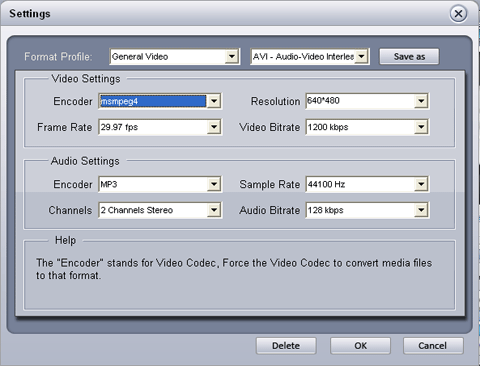
Task: Expand the Audio Bitrate dropdown arrow
Action: tap(421, 210)
